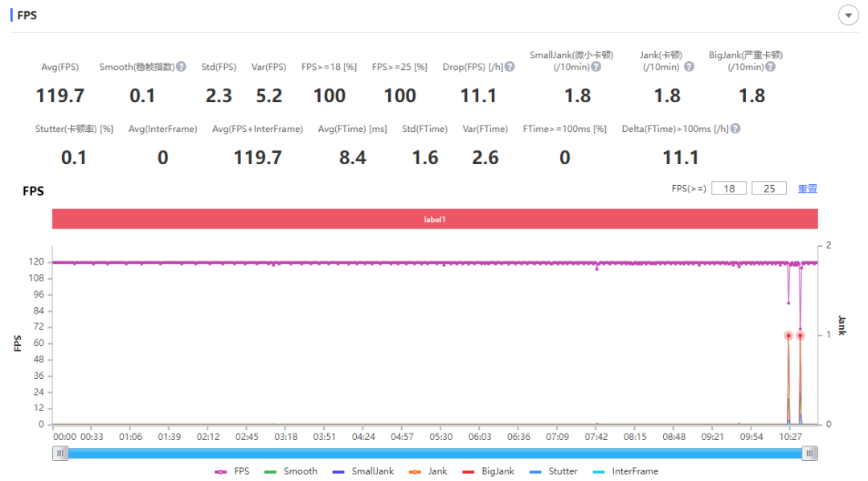Open help icon next to Smooth(稳帧指数)
This screenshot has width=868, height=481.
coord(181,67)
